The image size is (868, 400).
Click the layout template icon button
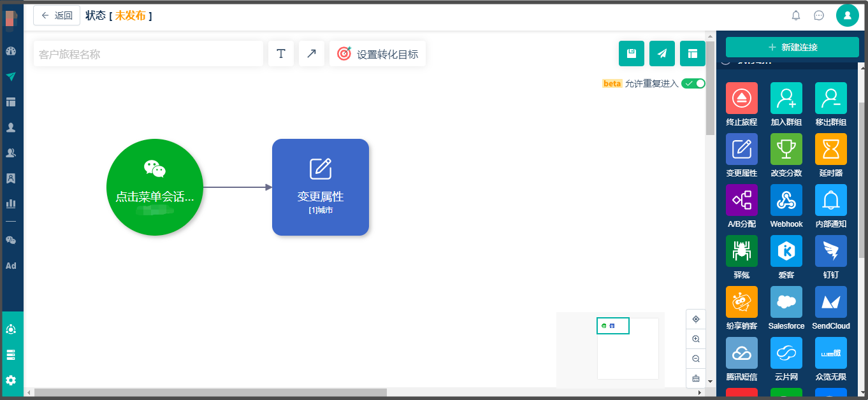point(693,54)
